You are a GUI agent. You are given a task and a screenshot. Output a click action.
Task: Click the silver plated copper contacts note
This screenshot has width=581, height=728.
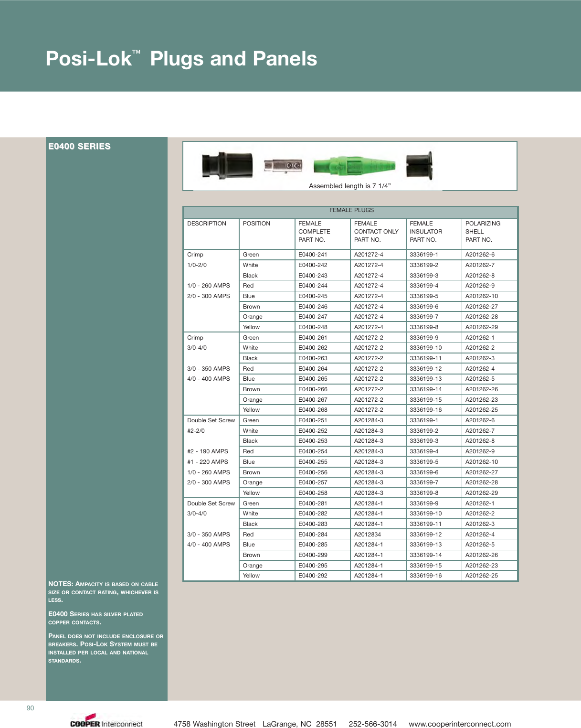click(x=95, y=618)
